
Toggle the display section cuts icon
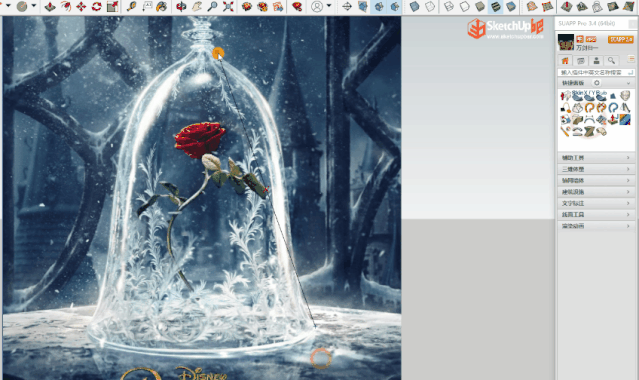point(379,7)
